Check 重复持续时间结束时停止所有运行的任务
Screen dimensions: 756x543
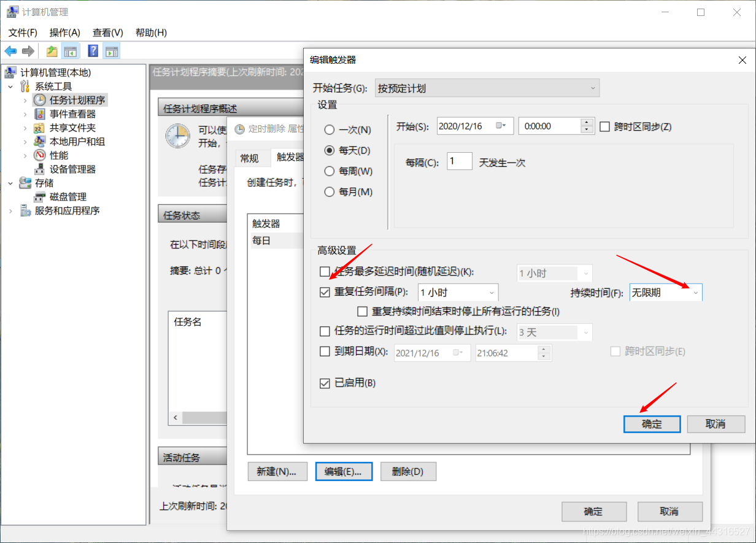[361, 312]
